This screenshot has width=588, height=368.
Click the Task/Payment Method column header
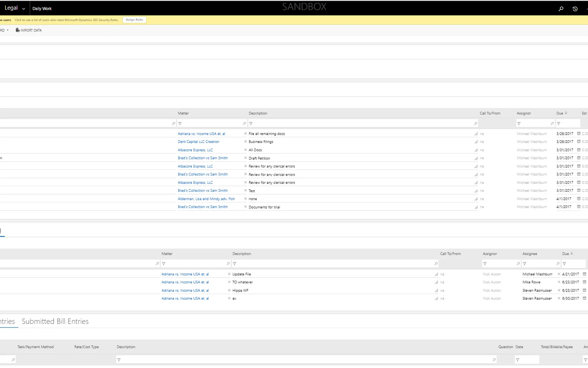coord(36,347)
